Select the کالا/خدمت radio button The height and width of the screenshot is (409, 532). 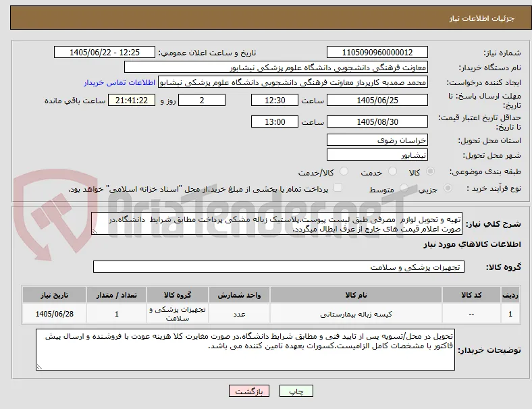tap(344, 171)
